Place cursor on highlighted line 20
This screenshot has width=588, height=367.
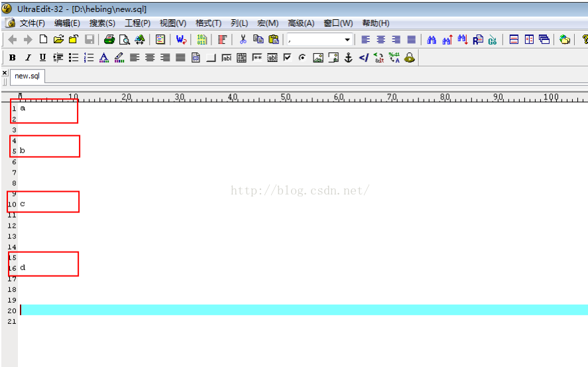[x=303, y=310]
